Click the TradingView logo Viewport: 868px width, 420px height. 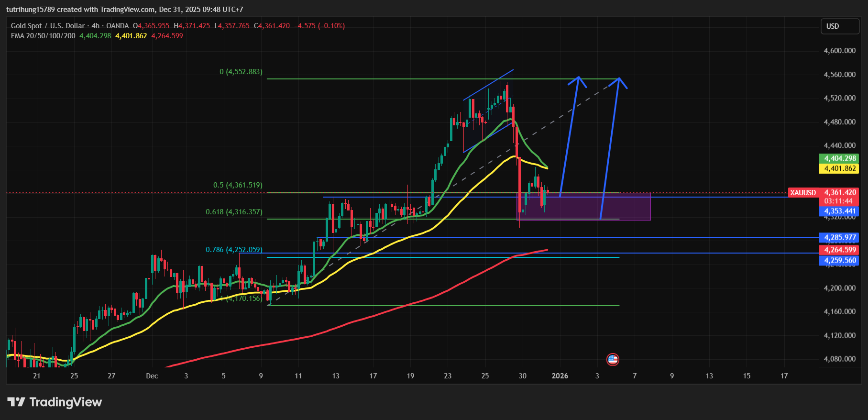coord(55,402)
